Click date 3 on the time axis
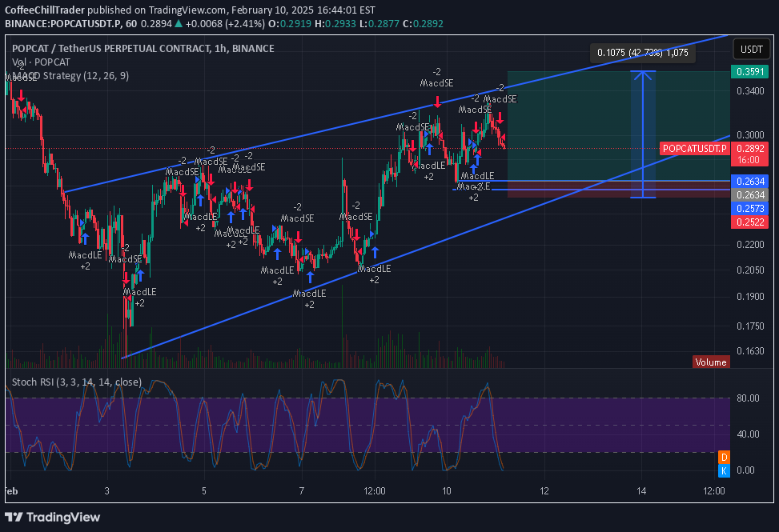This screenshot has width=779, height=532. point(106,491)
